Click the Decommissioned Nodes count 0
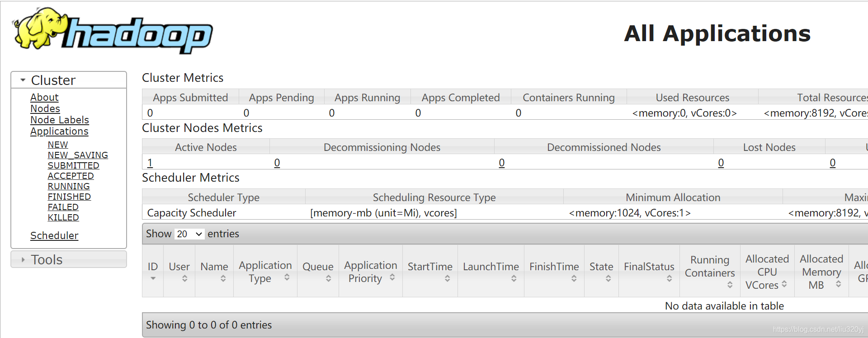The height and width of the screenshot is (338, 868). 502,163
